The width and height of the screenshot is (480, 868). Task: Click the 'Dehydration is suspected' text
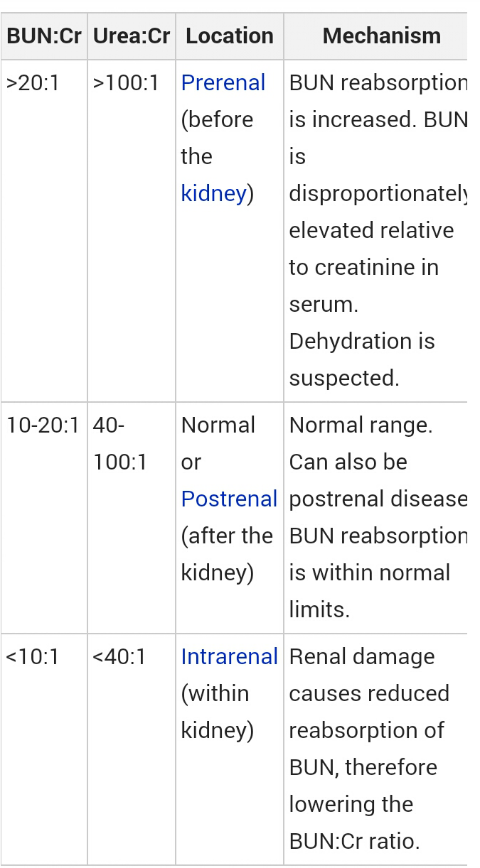click(362, 360)
